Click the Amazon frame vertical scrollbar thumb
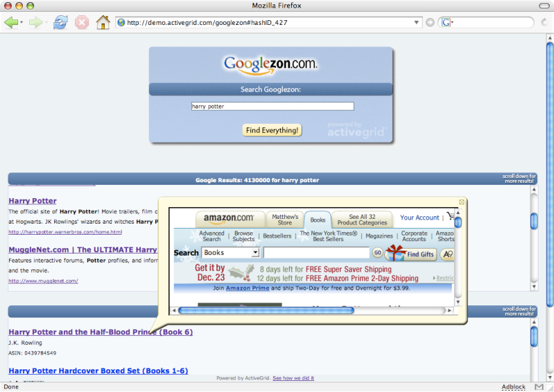This screenshot has height=392, width=554. 458,222
